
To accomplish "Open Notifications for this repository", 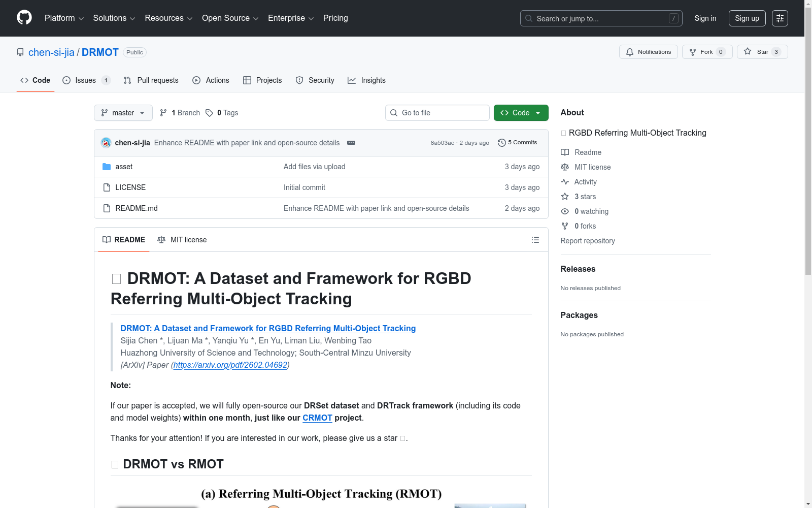I will point(648,52).
